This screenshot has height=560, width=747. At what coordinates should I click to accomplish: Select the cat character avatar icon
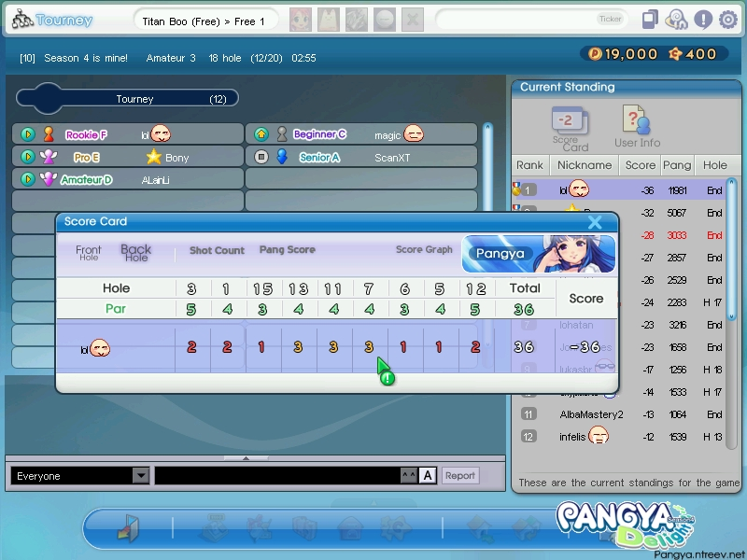329,20
